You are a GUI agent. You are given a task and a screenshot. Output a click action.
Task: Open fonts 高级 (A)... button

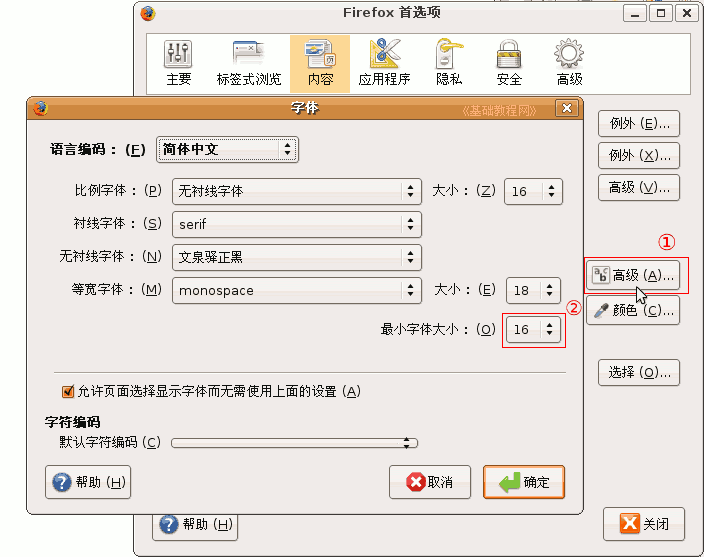633,275
